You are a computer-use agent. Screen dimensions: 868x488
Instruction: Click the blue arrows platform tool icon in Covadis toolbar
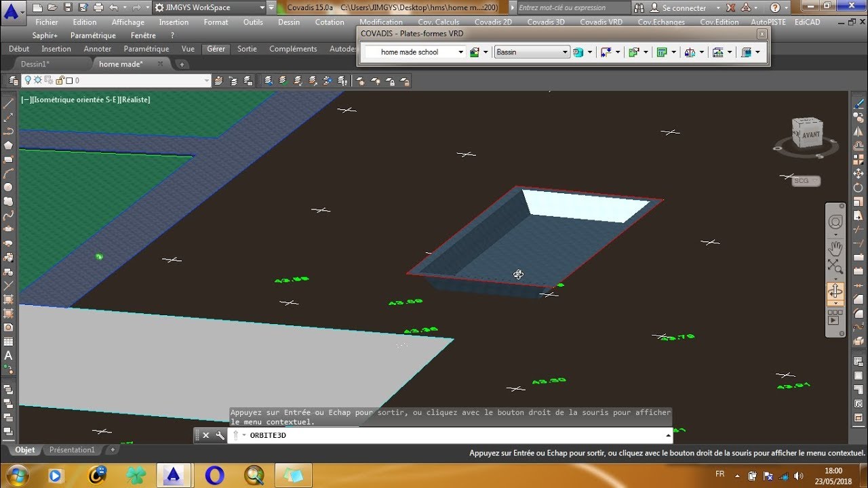pyautogui.click(x=606, y=52)
